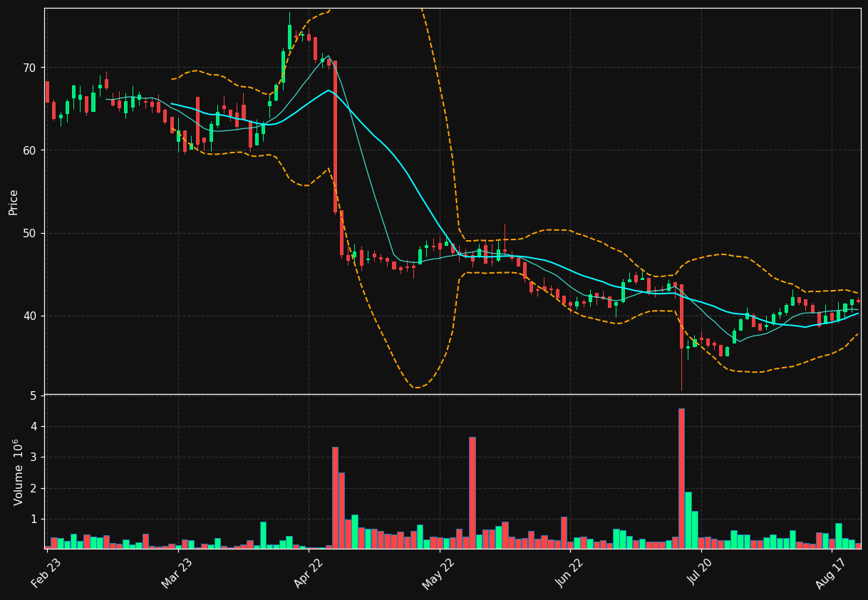Viewport: 868px width, 600px height.
Task: Click the 50 price axis tick label
Action: click(x=29, y=233)
